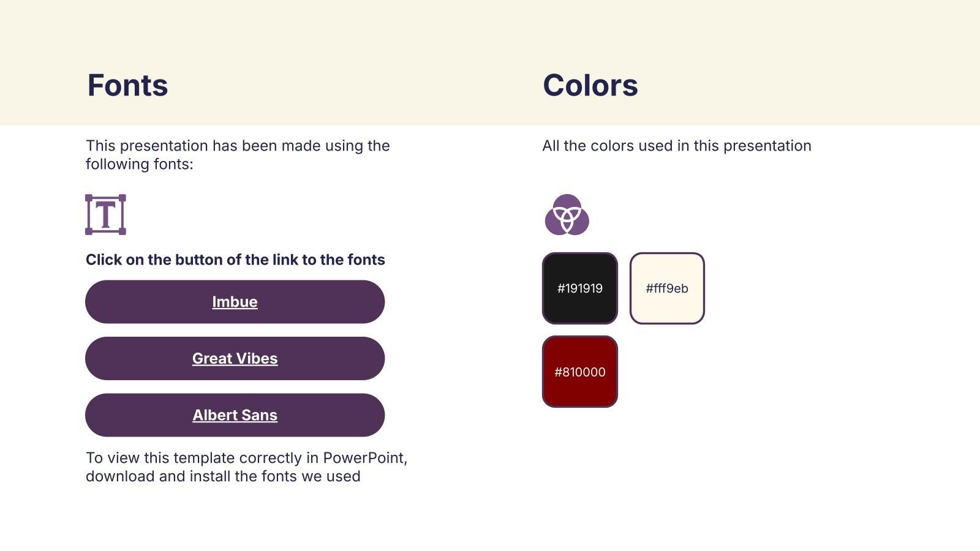The width and height of the screenshot is (980, 551).
Task: Click the overlapping circles color icon
Action: 567,215
